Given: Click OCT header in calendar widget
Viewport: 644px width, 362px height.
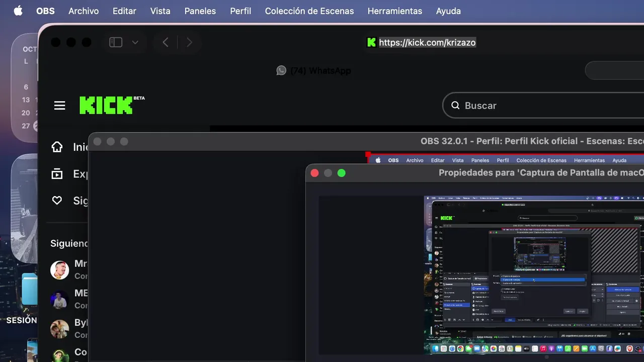Looking at the screenshot, I should (x=30, y=49).
